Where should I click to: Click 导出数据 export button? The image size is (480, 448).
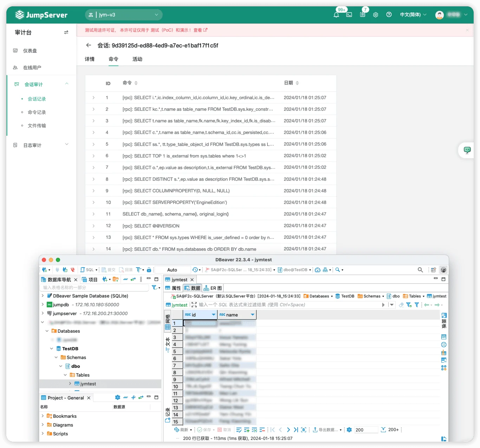point(325,430)
